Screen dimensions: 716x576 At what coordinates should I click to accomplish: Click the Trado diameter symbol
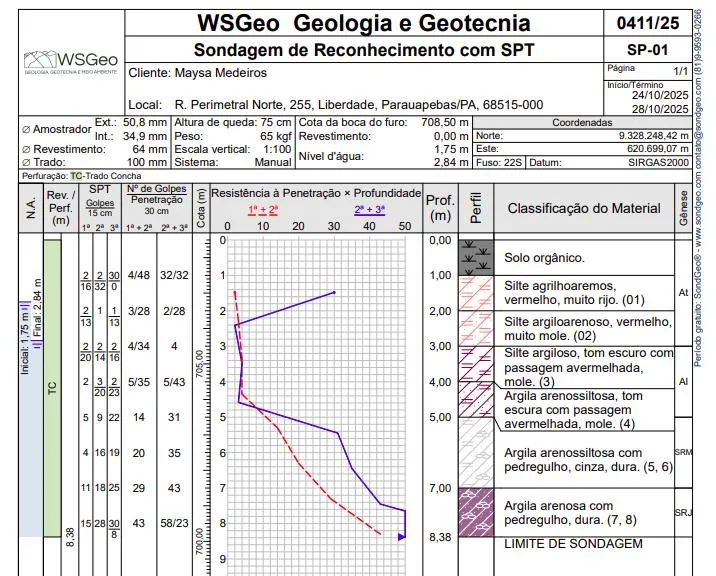[26, 162]
